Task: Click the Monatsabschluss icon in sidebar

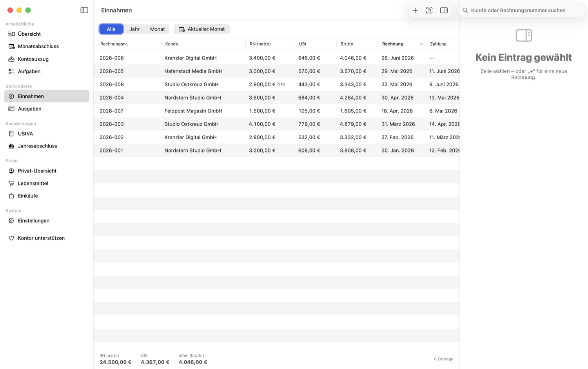Action: (11, 46)
